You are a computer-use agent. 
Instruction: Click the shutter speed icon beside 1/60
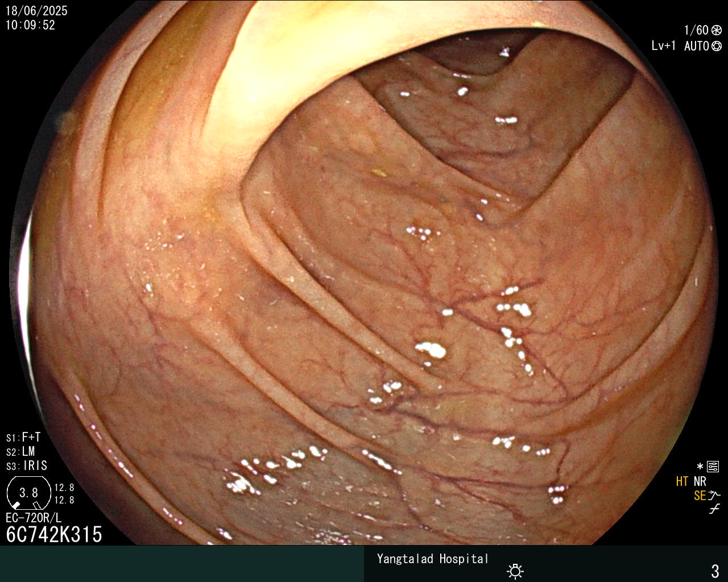[x=717, y=31]
